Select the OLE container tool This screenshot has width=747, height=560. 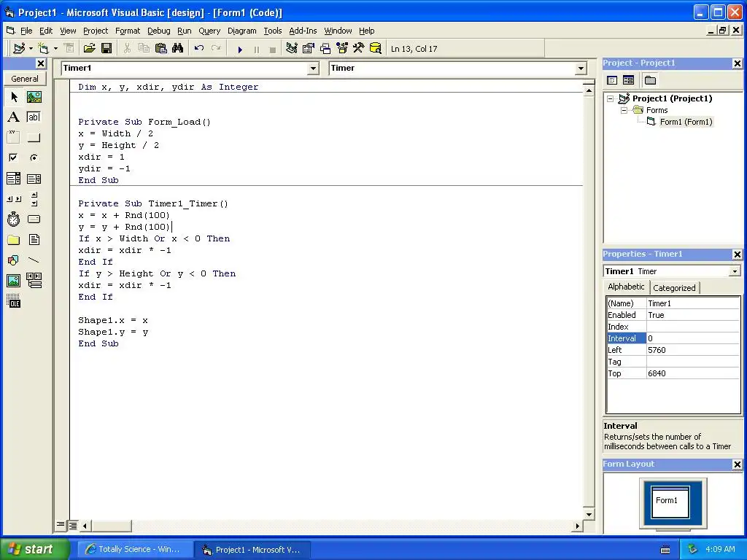tap(14, 301)
